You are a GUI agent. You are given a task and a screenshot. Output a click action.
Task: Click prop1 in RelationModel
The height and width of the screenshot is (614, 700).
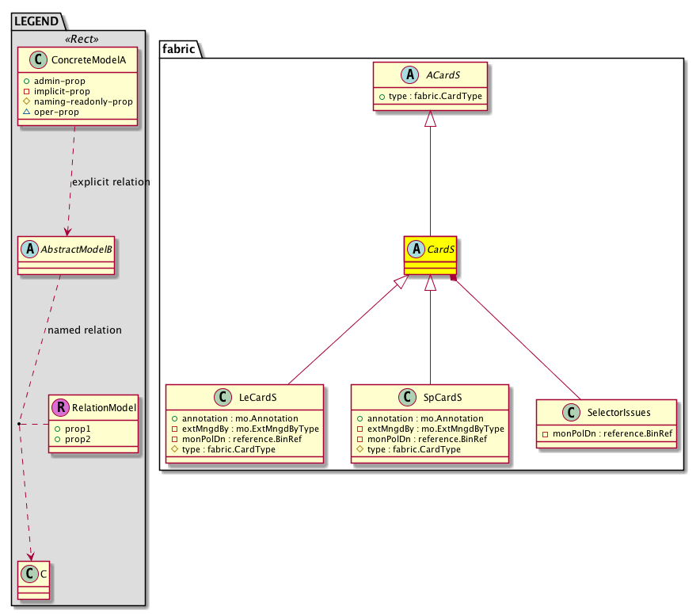coord(78,428)
